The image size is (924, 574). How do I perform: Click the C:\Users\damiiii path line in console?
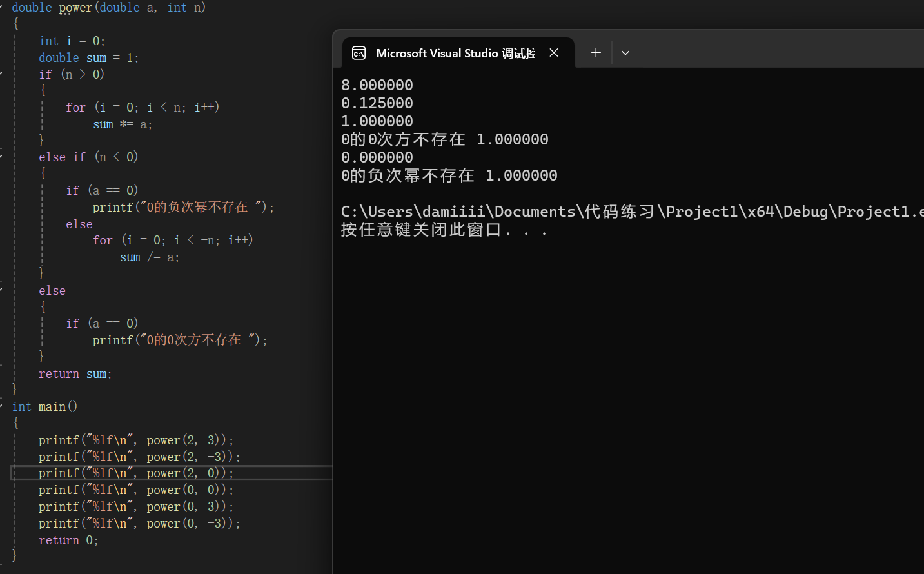click(x=632, y=212)
